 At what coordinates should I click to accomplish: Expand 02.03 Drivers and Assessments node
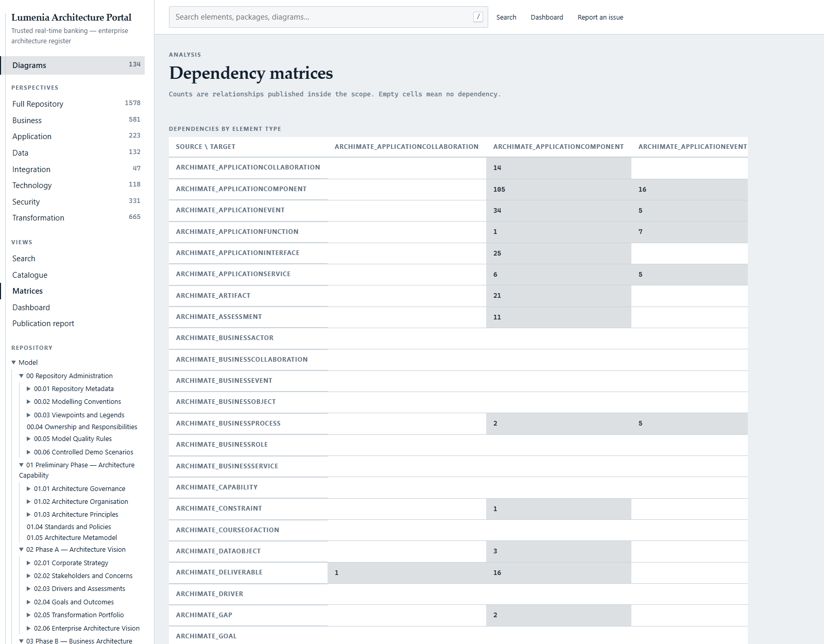pyautogui.click(x=29, y=589)
